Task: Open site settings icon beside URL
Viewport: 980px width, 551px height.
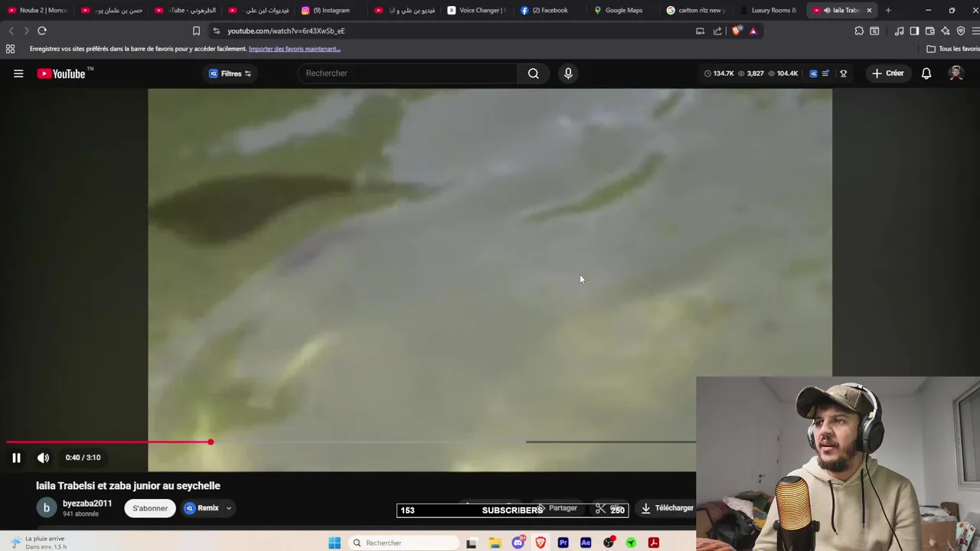Action: (217, 31)
